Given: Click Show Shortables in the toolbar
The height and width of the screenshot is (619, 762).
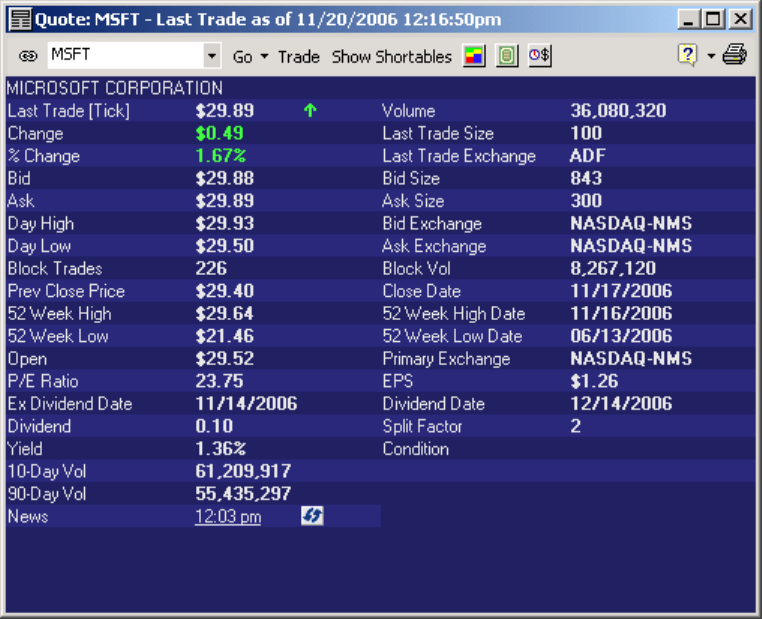Looking at the screenshot, I should pyautogui.click(x=392, y=57).
